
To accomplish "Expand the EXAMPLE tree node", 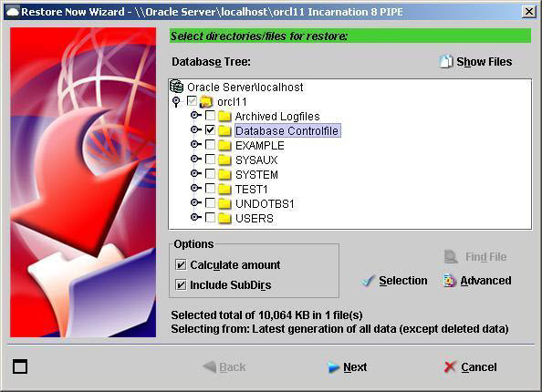I will (195, 144).
